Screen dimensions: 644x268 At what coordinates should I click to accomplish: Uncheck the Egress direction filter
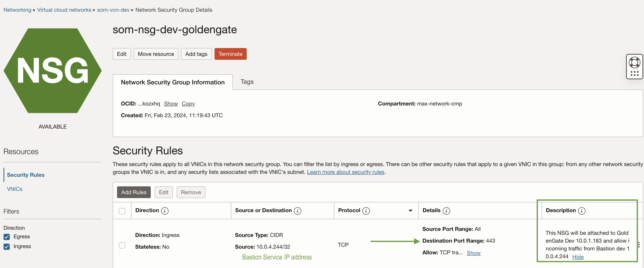[7, 237]
